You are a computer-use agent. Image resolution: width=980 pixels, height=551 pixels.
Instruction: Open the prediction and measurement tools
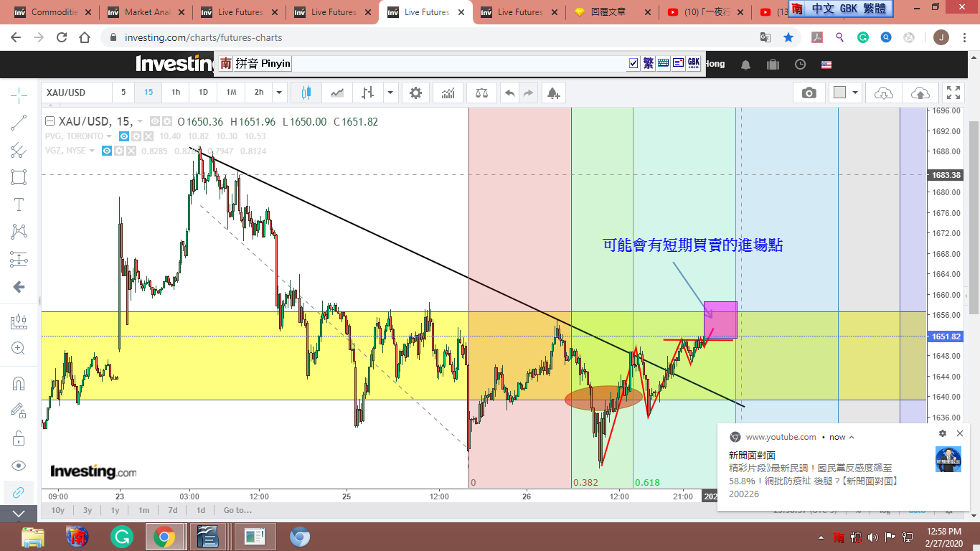19,259
